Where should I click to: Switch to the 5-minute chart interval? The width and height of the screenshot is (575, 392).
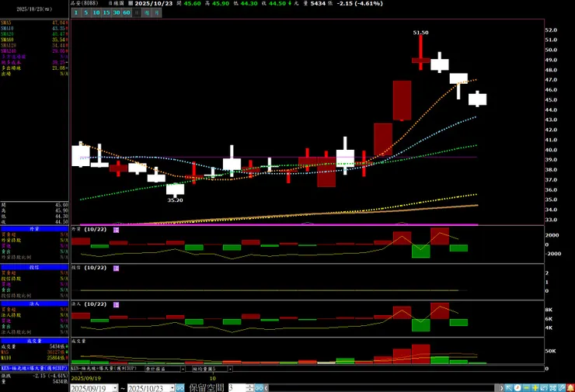[x=85, y=12]
